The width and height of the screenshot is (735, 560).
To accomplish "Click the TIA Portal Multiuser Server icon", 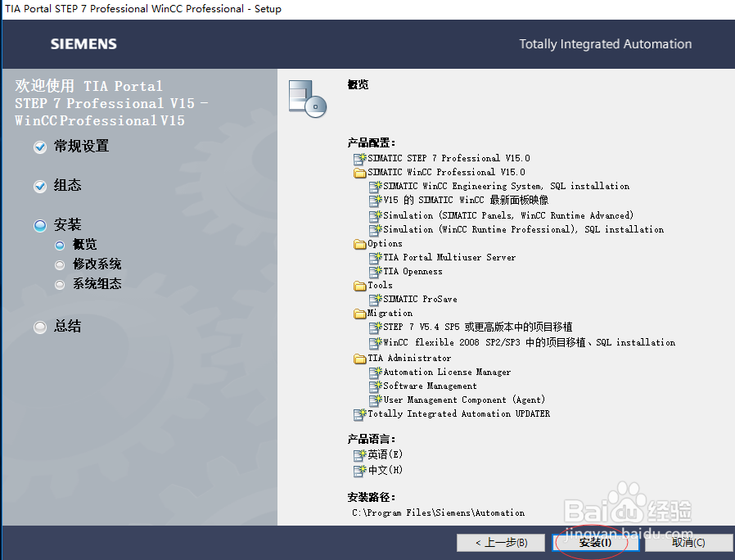I will (x=376, y=258).
